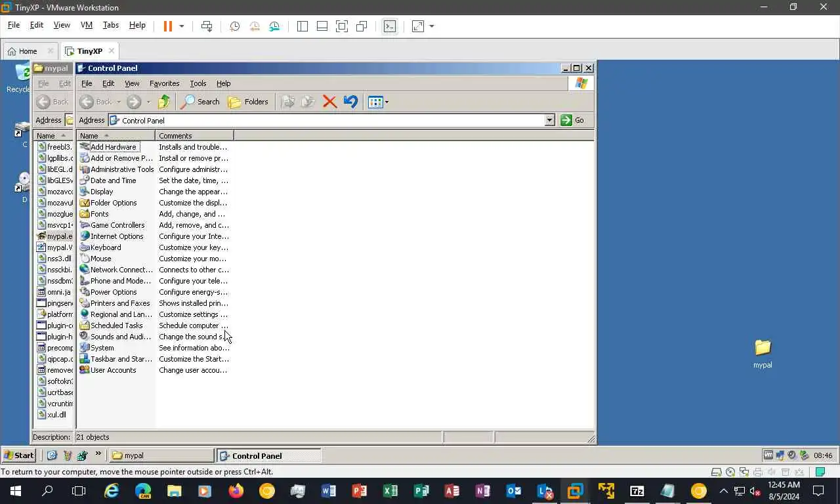This screenshot has height=504, width=840.
Task: Open Sounds and Audio Devices item
Action: point(115,337)
